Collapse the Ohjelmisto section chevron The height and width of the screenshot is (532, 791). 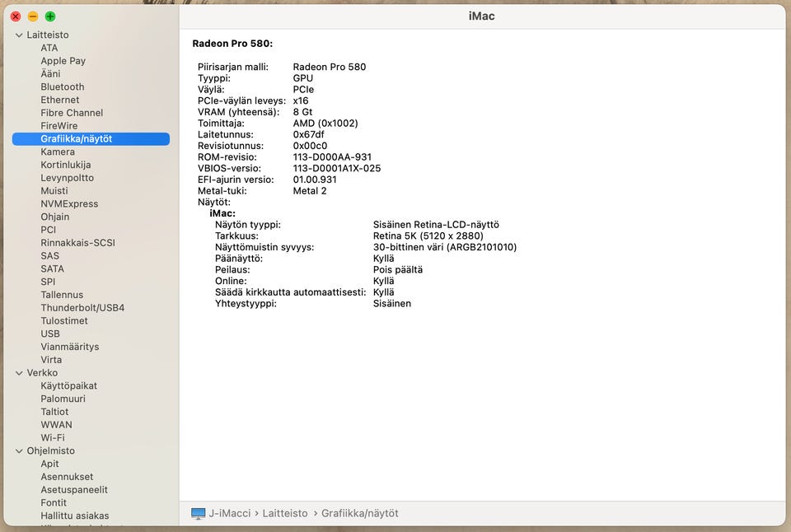[19, 450]
